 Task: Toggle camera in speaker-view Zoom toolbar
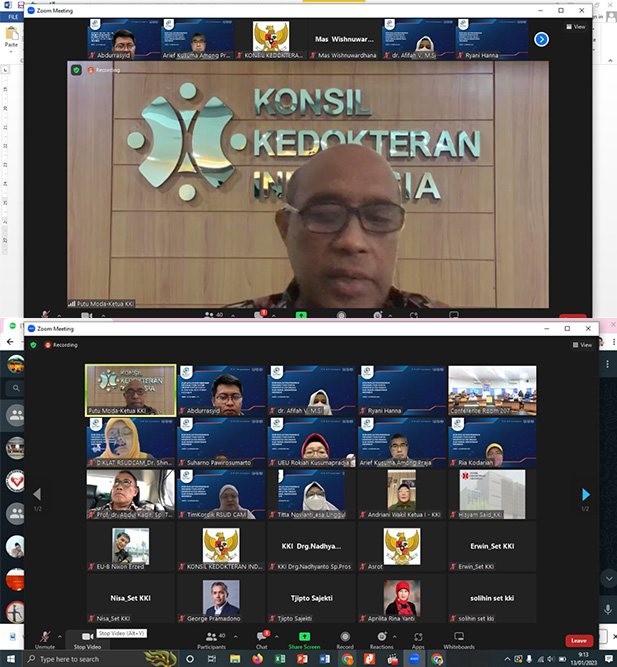(x=86, y=315)
